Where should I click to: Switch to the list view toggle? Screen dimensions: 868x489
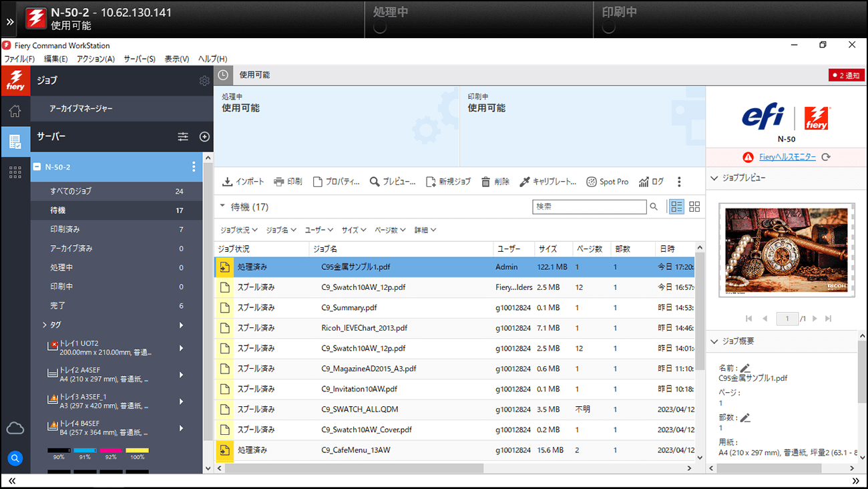(x=676, y=207)
